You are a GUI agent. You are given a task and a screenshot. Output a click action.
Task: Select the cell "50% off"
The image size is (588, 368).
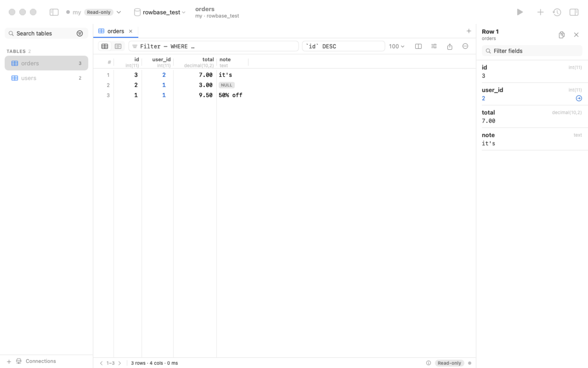pos(230,95)
